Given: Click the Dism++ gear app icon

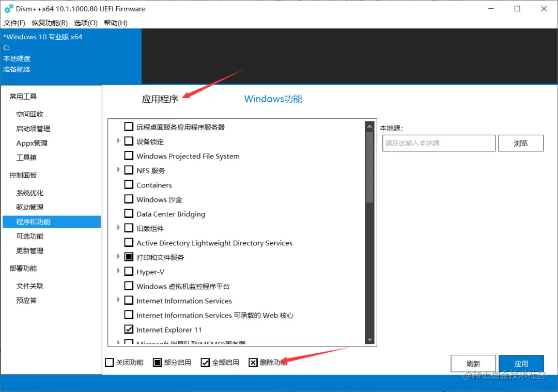Looking at the screenshot, I should (9, 9).
